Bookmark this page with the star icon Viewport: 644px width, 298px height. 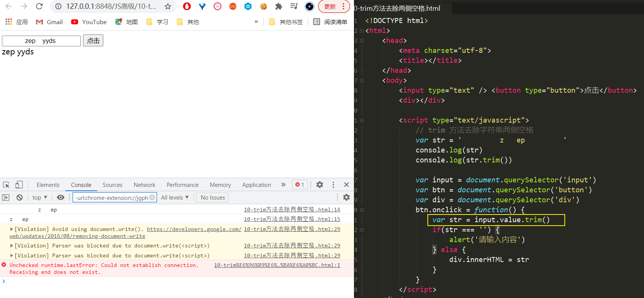click(168, 7)
